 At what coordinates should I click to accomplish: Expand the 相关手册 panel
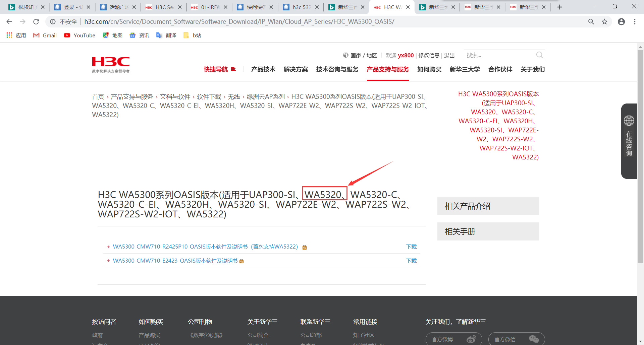[488, 231]
